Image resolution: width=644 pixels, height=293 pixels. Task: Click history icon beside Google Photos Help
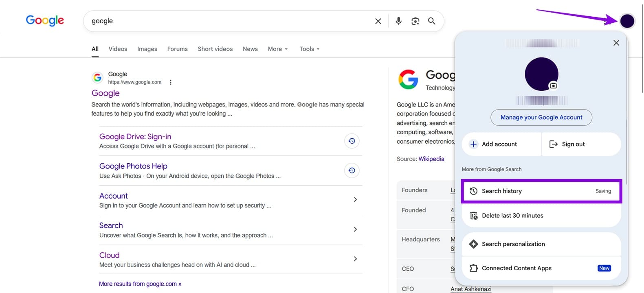[x=352, y=171]
